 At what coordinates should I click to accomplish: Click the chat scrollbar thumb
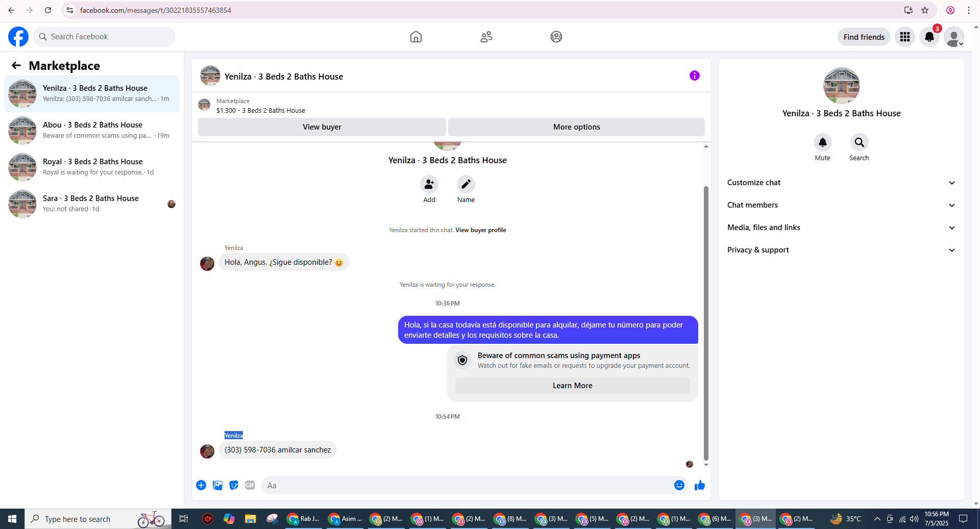[706, 323]
